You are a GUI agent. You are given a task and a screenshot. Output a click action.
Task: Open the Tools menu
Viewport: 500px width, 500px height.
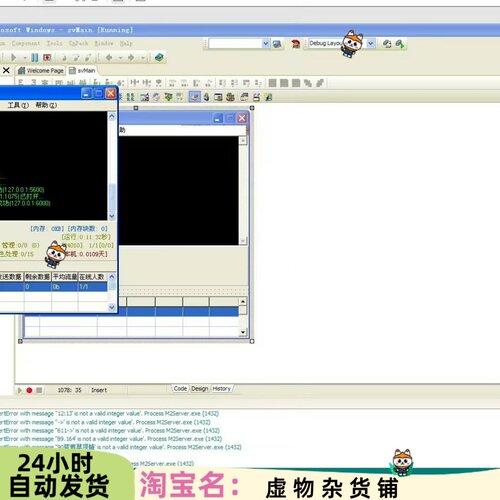pyautogui.click(x=55, y=43)
